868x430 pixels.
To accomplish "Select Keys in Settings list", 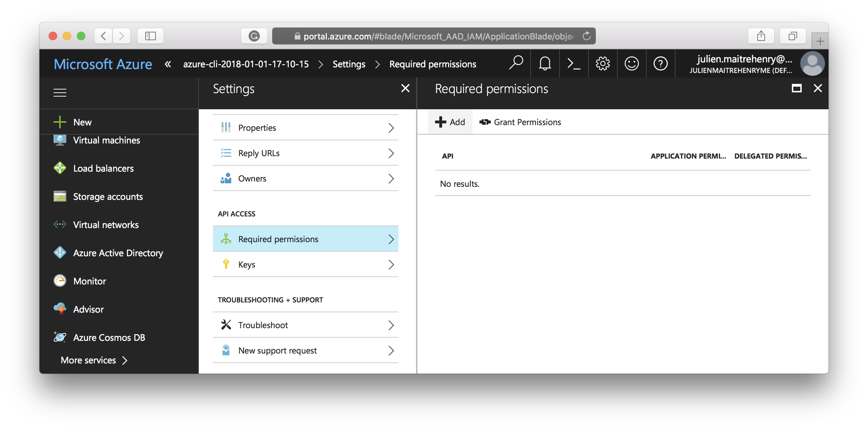I will (x=306, y=264).
